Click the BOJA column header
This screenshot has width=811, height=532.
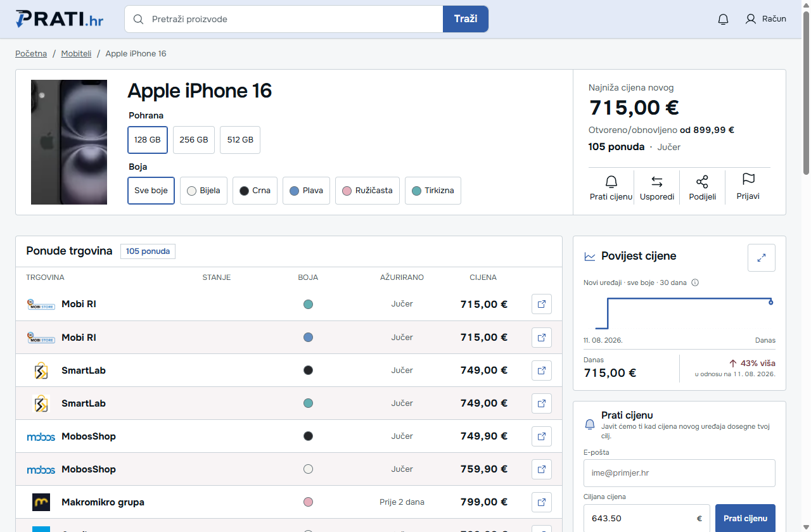[308, 277]
